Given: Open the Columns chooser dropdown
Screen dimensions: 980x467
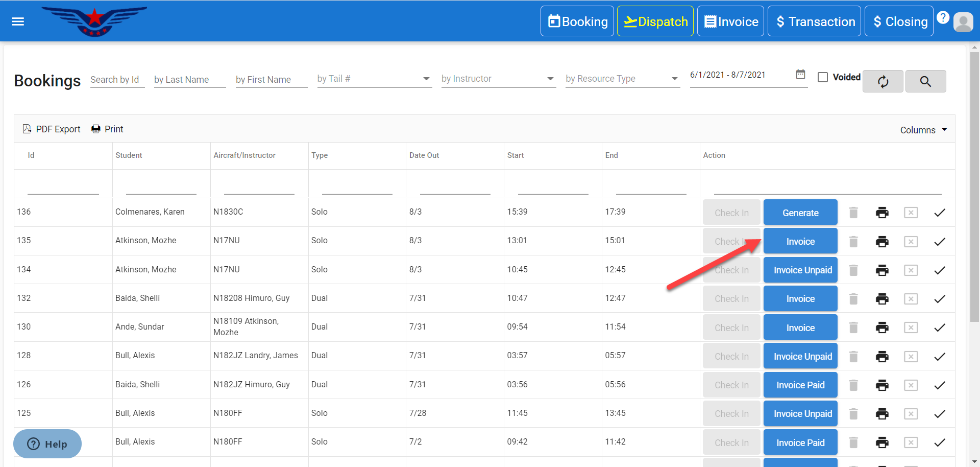Looking at the screenshot, I should tap(923, 130).
